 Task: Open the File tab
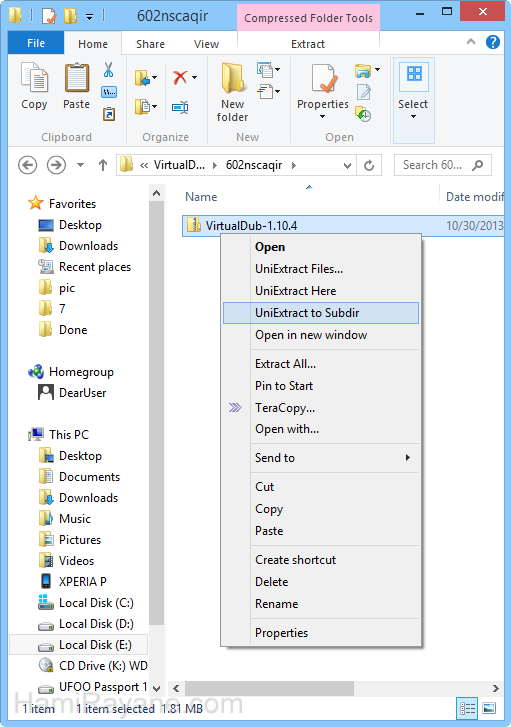(36, 43)
